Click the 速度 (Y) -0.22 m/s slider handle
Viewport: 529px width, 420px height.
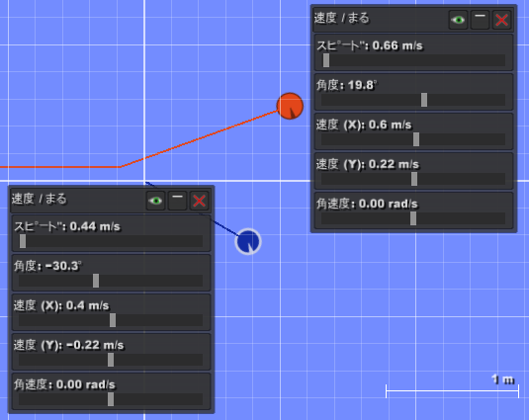tap(111, 360)
